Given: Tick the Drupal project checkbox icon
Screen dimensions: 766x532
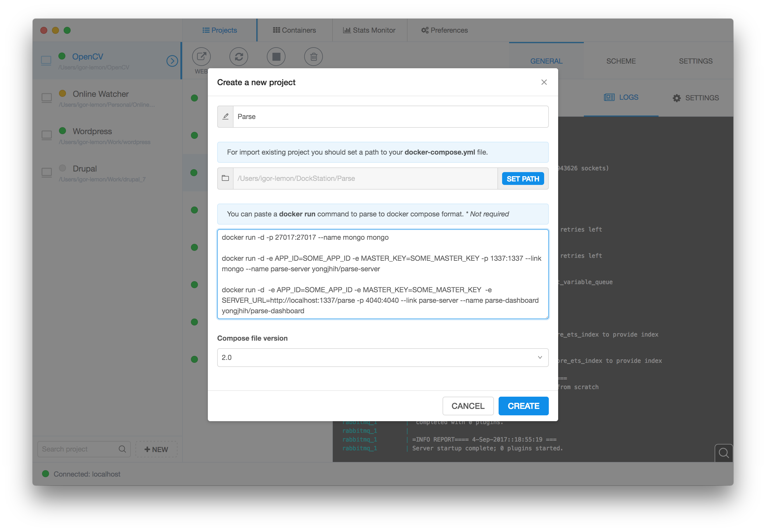Looking at the screenshot, I should (x=46, y=172).
